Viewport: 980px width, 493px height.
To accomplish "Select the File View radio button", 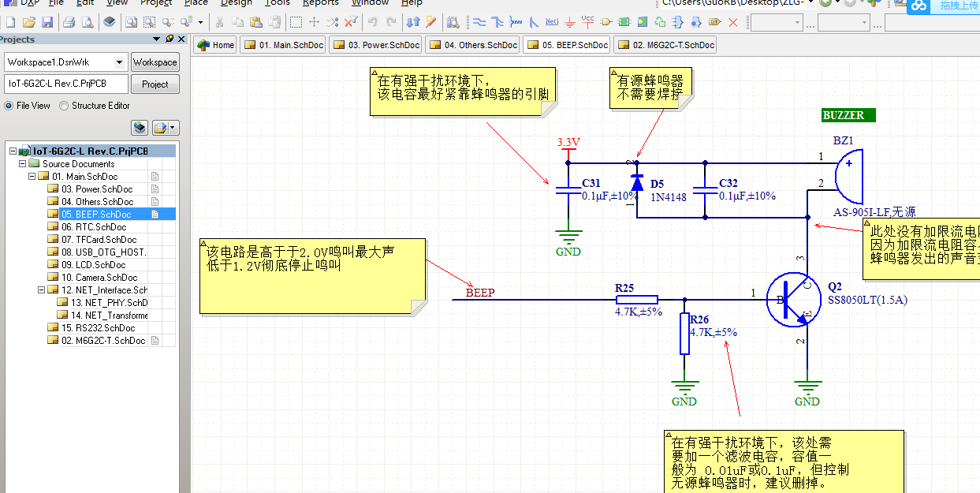I will [9, 106].
